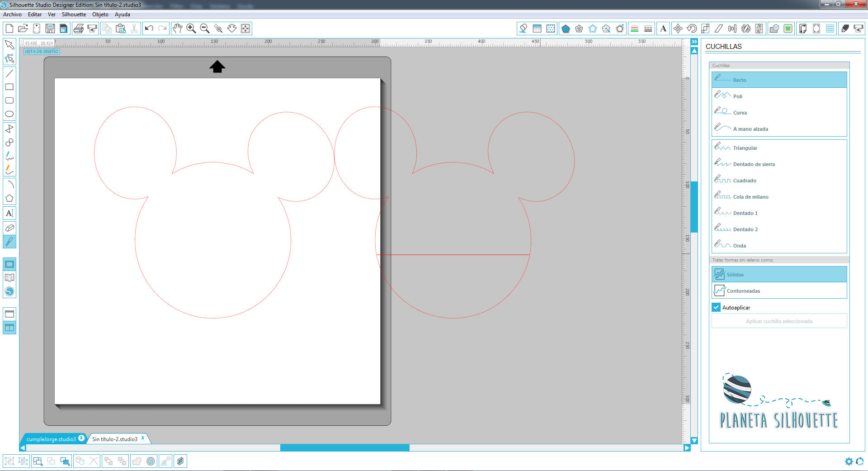Select the Draw Polygon tool
868x471 pixels.
tap(9, 129)
